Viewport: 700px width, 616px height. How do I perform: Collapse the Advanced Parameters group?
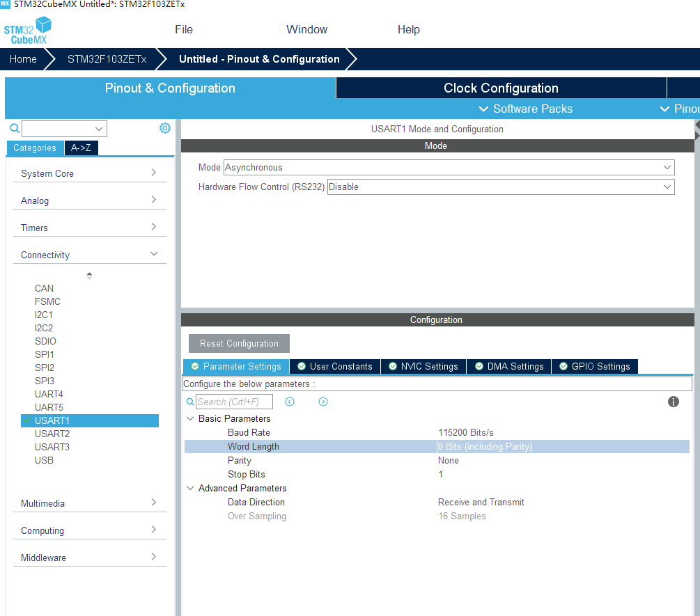(190, 489)
